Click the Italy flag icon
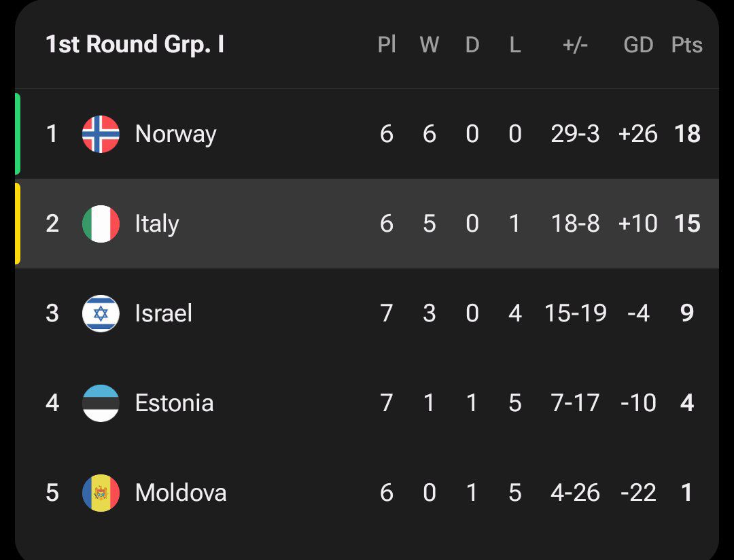 click(101, 224)
